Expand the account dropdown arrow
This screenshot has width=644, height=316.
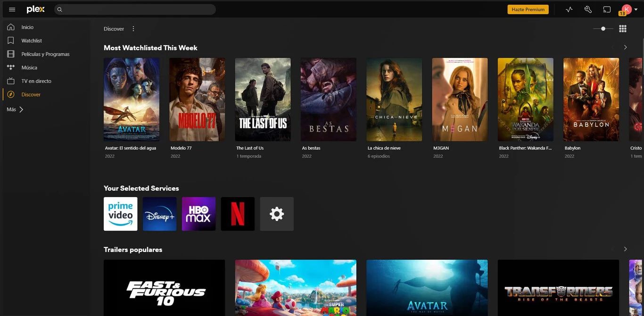pos(636,9)
